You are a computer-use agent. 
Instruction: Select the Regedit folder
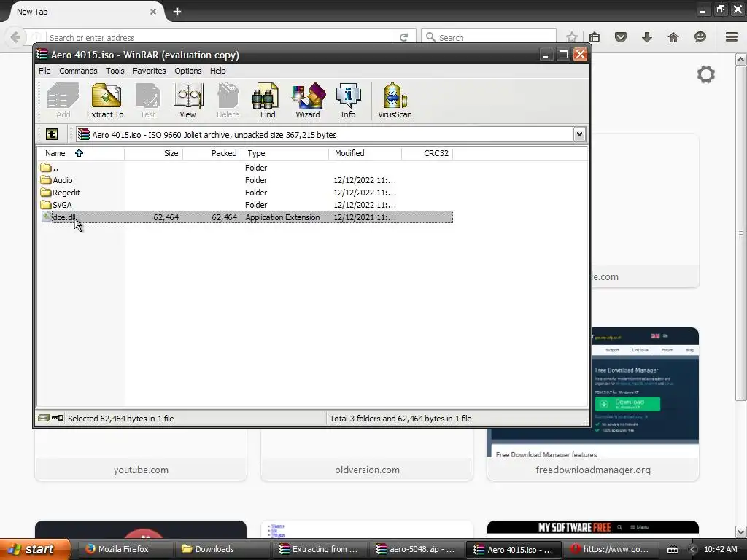(245, 192)
